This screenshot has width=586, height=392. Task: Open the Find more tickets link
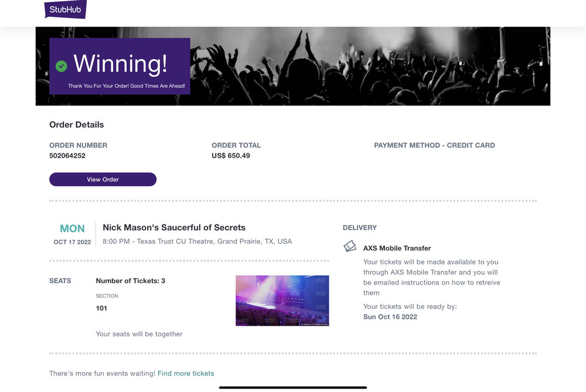pos(186,373)
